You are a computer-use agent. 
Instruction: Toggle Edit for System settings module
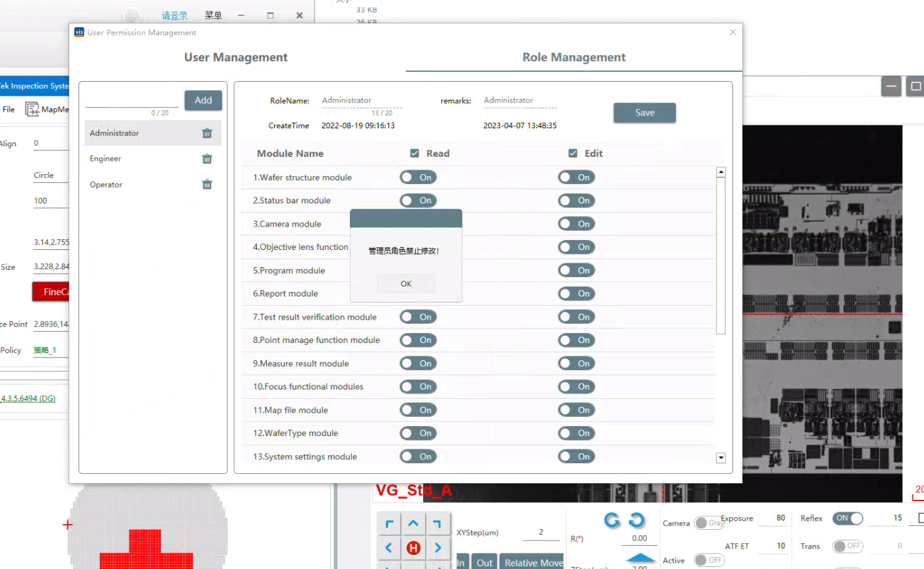[x=576, y=457]
